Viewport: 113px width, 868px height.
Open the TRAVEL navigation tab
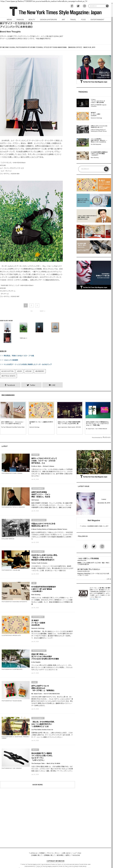pyautogui.click(x=73, y=20)
